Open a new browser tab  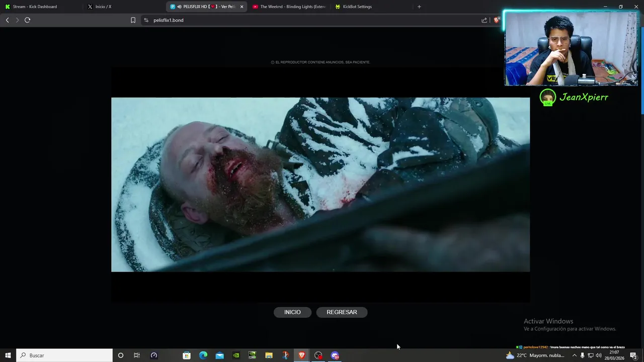click(x=419, y=7)
